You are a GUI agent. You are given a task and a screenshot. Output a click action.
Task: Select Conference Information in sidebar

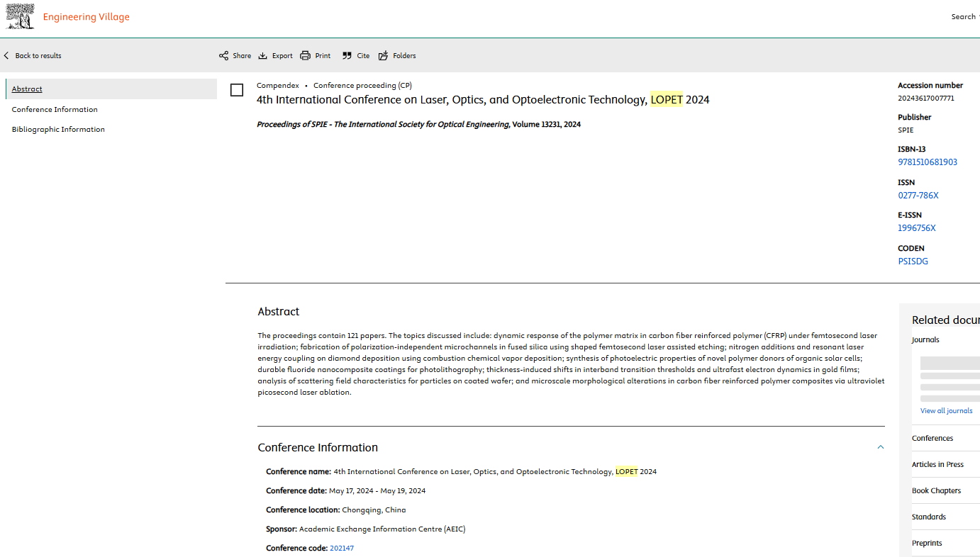tap(55, 110)
